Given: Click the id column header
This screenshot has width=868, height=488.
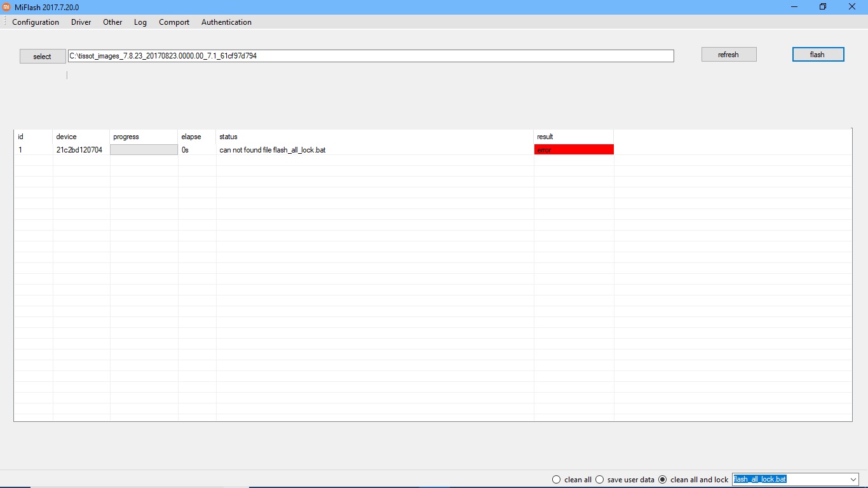Looking at the screenshot, I should [x=33, y=137].
